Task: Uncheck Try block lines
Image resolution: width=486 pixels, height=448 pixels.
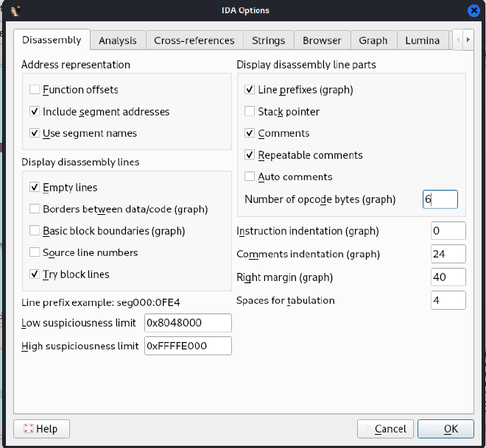Action: [x=35, y=274]
